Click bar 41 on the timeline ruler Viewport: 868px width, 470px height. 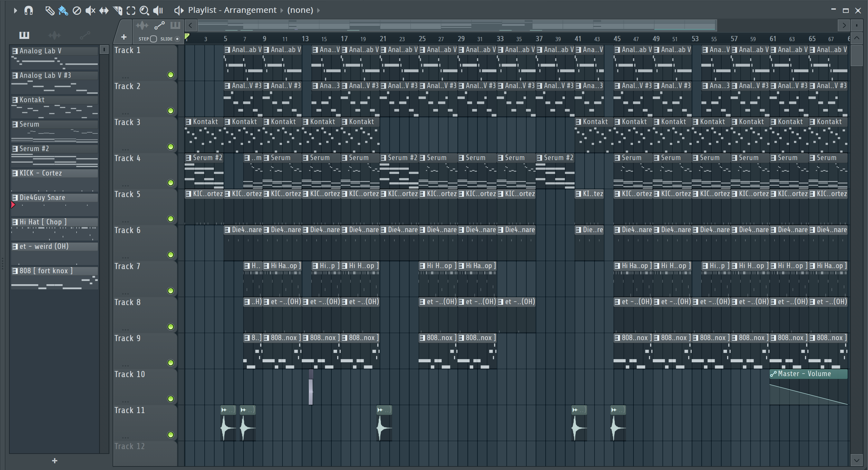[x=578, y=39]
